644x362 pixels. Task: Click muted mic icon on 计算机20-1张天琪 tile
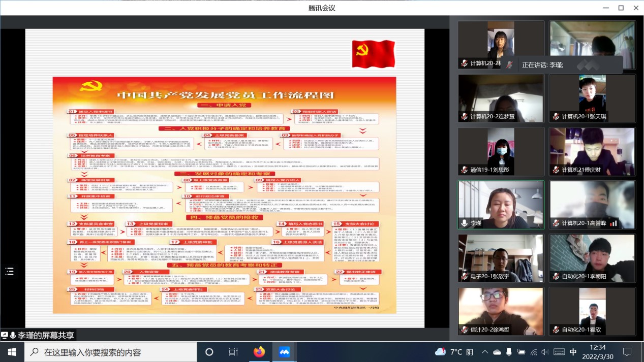556,116
